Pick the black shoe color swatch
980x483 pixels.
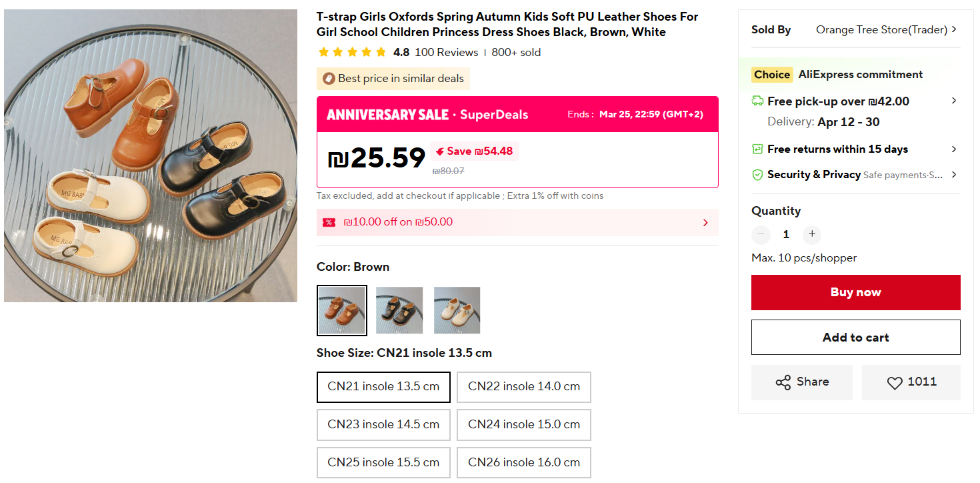pos(399,310)
